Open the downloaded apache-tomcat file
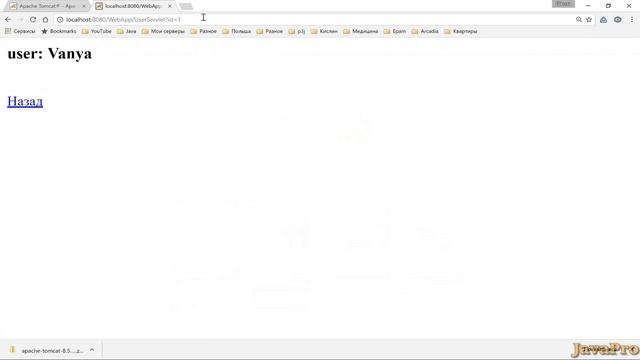640x360 pixels. (x=47, y=351)
